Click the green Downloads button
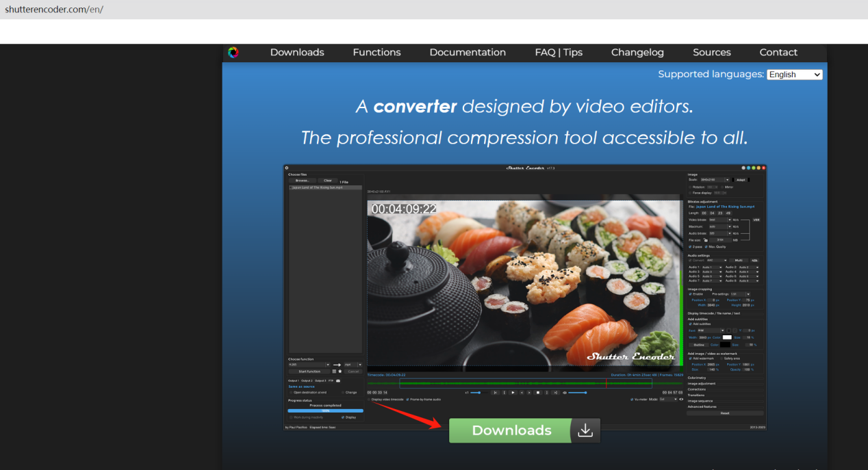The height and width of the screenshot is (470, 868). point(510,430)
